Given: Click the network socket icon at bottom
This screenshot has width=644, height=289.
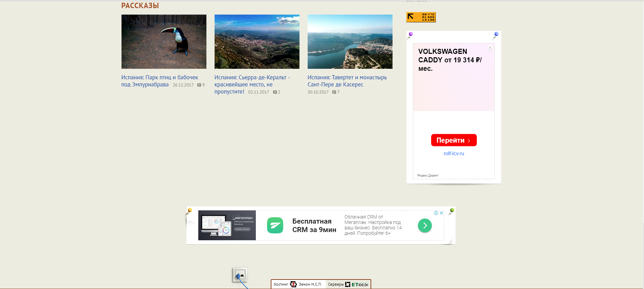Looking at the screenshot, I should click(240, 275).
